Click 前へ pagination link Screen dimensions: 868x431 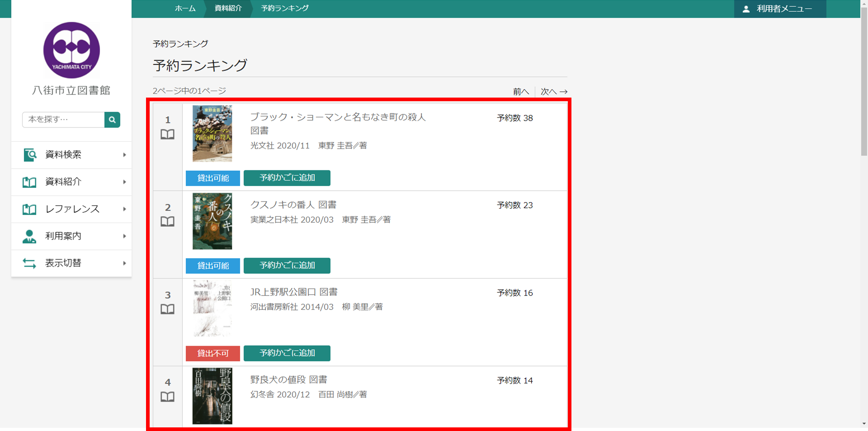click(x=521, y=92)
